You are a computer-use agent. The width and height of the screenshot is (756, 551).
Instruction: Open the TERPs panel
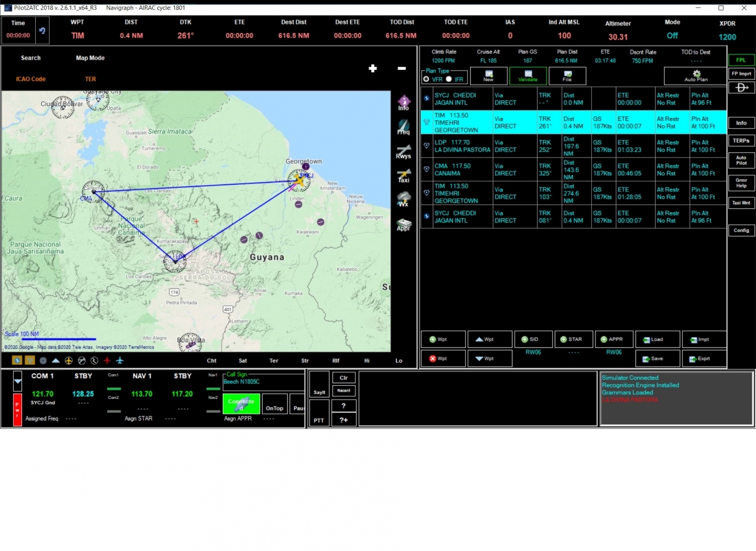click(x=741, y=141)
